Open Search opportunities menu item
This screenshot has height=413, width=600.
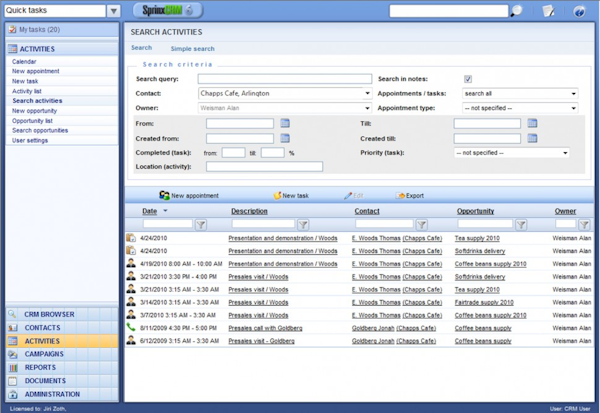point(40,130)
